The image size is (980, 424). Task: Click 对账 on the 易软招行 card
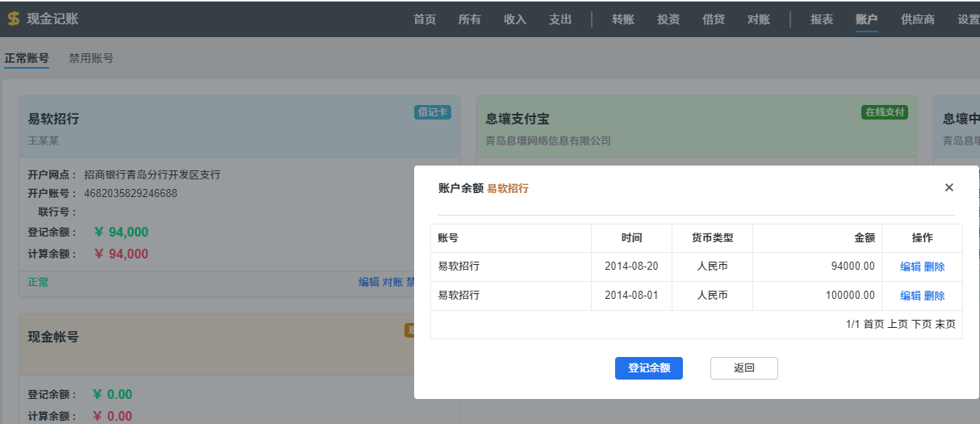point(392,282)
